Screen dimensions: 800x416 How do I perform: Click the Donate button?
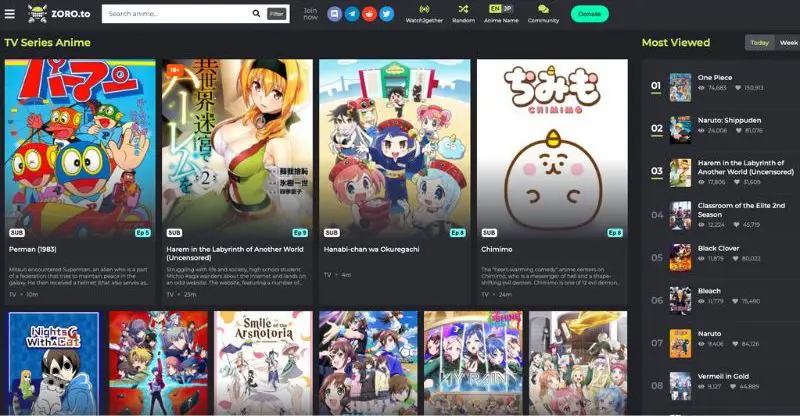coord(589,14)
